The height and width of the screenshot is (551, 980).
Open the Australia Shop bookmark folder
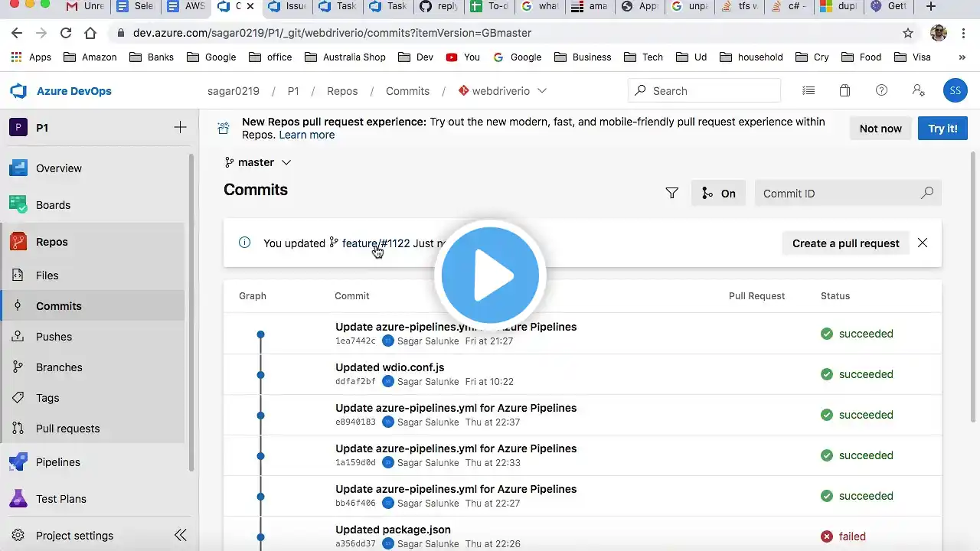pyautogui.click(x=345, y=57)
